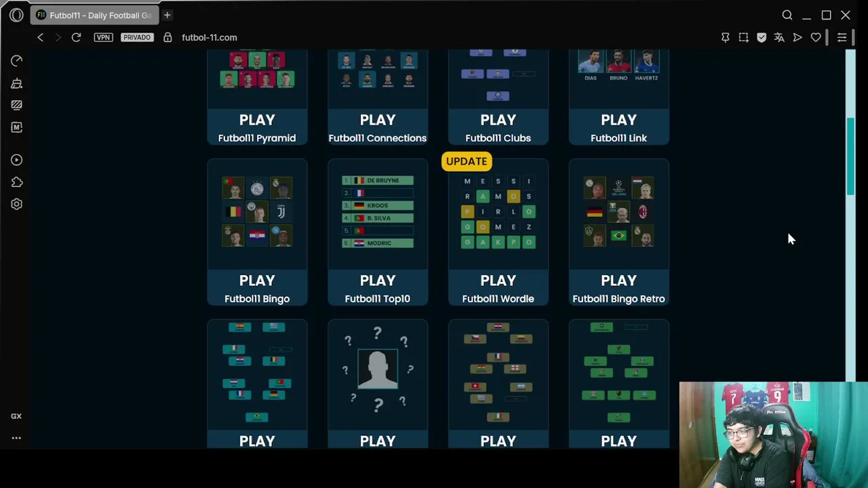Click the Futbol11 Pyramid text label
868x488 pixels.
coord(257,138)
